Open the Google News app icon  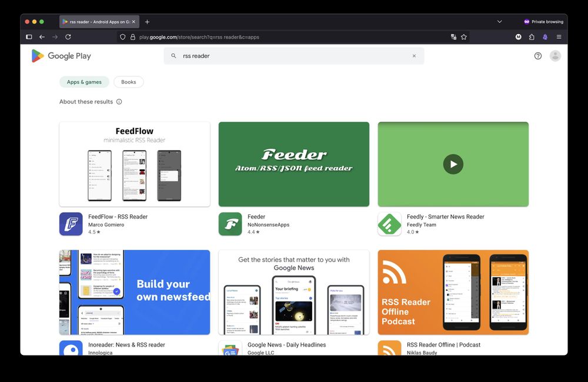click(x=230, y=348)
